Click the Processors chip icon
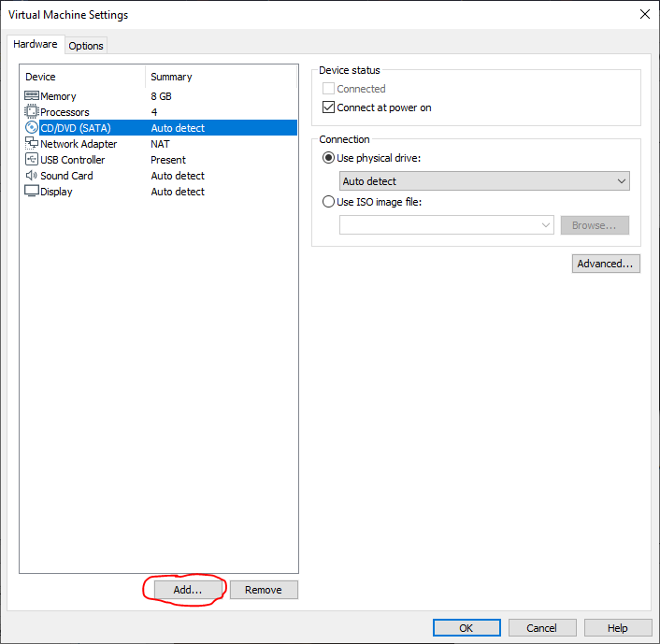Screen dimensions: 660x644 (32, 112)
